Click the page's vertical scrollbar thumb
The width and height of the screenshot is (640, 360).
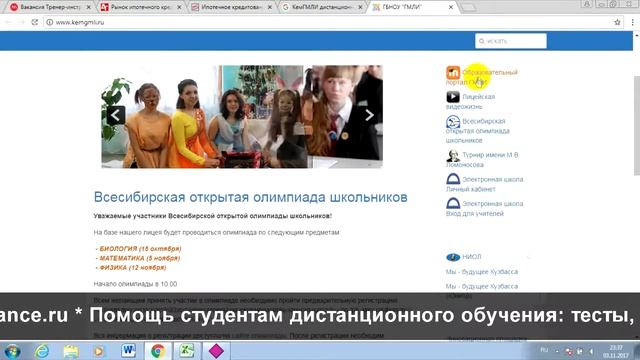pos(636,126)
